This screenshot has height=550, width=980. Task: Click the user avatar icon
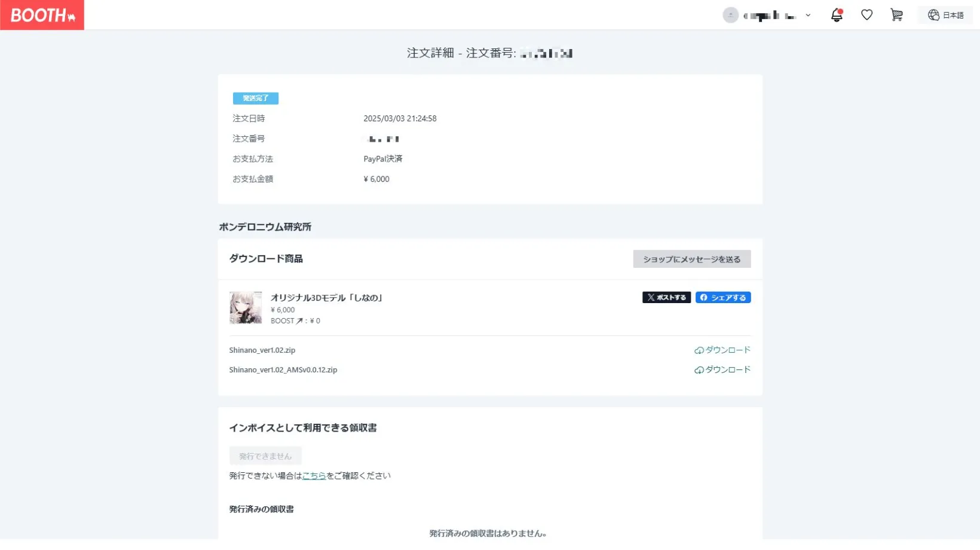pos(730,16)
